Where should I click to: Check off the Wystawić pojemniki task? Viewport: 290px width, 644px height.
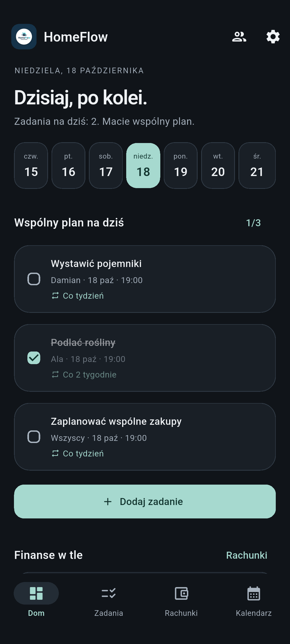[x=34, y=279]
